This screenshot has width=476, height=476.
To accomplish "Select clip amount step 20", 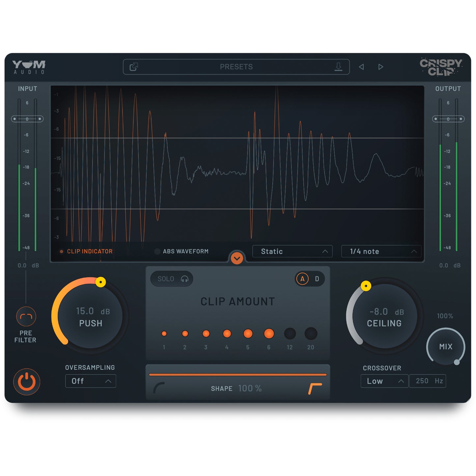I will [x=311, y=334].
